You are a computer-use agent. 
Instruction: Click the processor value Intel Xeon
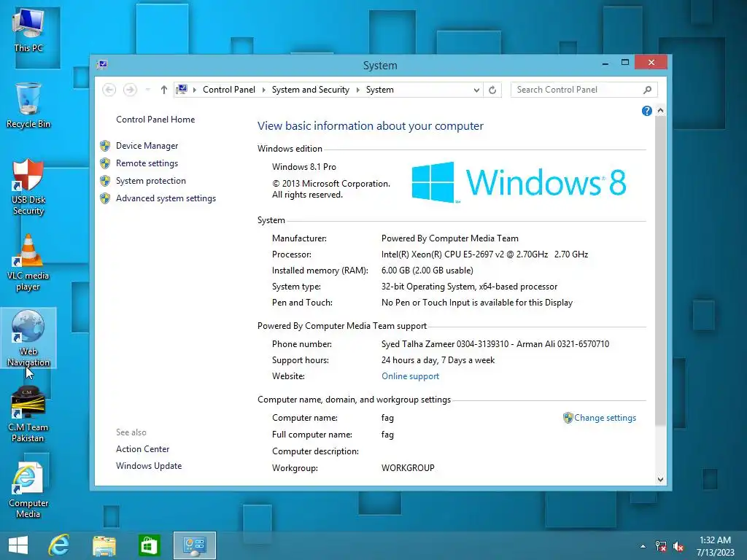484,254
